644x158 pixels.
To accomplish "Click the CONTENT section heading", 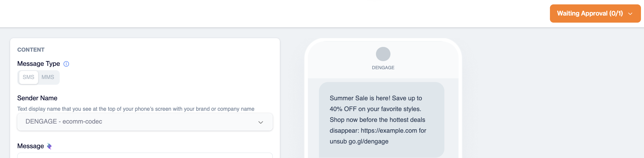I will [31, 50].
